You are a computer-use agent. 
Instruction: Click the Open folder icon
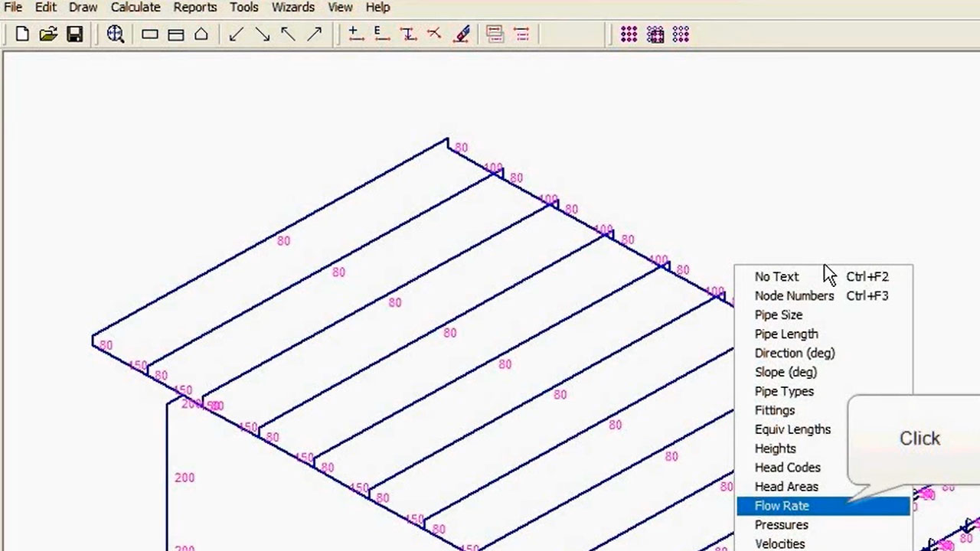(48, 34)
